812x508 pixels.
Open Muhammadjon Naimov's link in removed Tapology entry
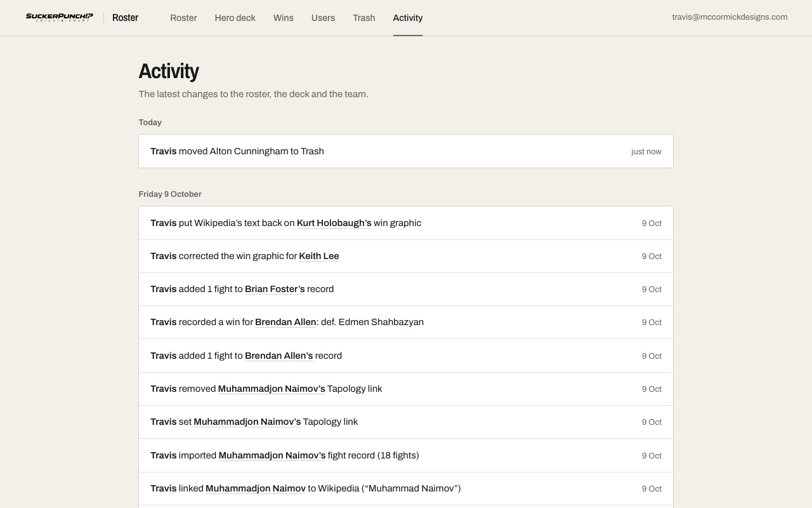point(272,389)
